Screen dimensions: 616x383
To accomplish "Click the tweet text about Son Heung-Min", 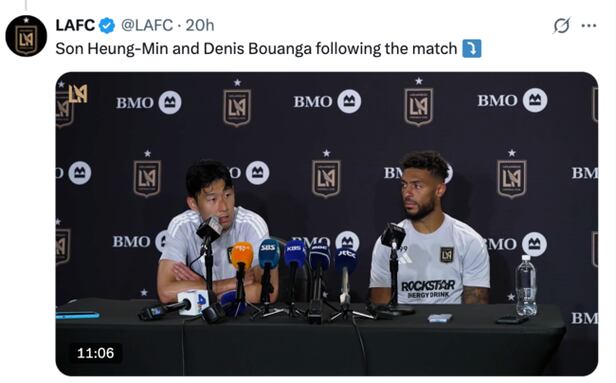I will 256,49.
